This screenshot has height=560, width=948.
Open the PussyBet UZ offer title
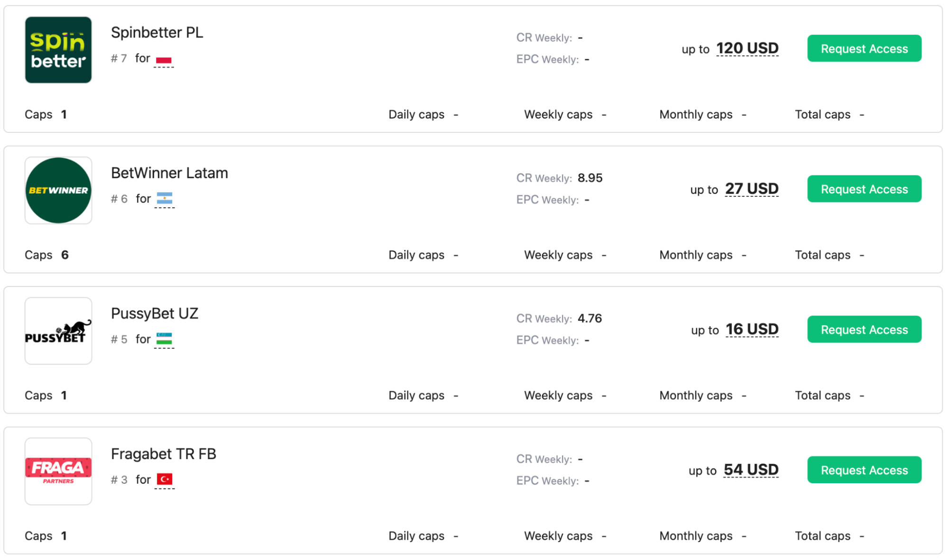tap(155, 313)
